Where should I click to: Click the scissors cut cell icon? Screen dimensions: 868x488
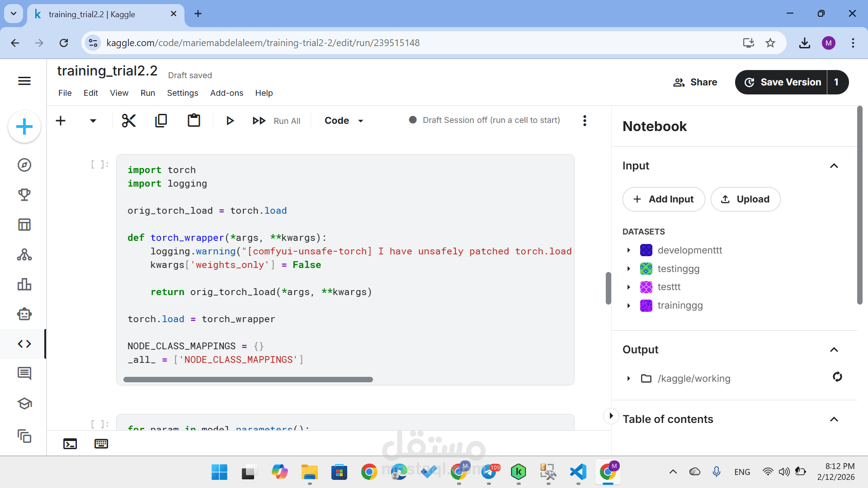coord(128,121)
